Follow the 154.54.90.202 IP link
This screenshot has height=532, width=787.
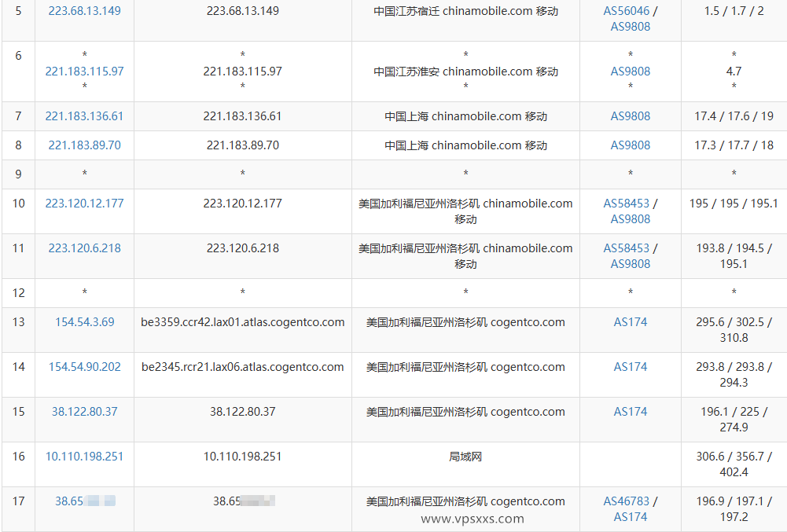click(84, 366)
